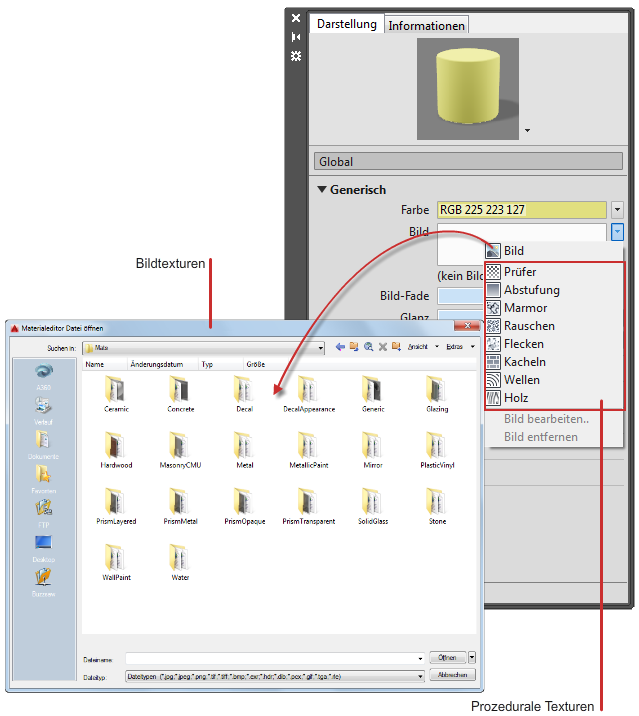Select Bild entfernen menu entry
The width and height of the screenshot is (639, 716).
coord(541,437)
